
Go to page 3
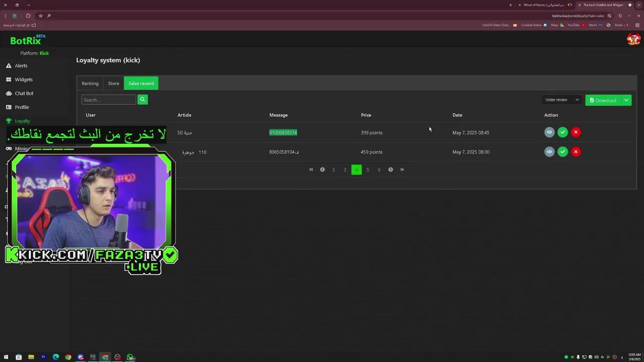click(345, 170)
